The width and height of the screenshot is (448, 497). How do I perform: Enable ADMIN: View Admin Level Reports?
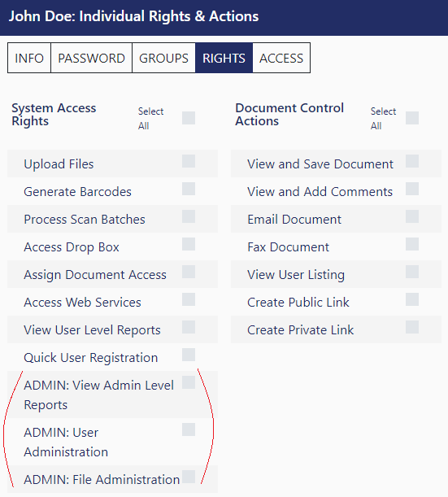[189, 382]
